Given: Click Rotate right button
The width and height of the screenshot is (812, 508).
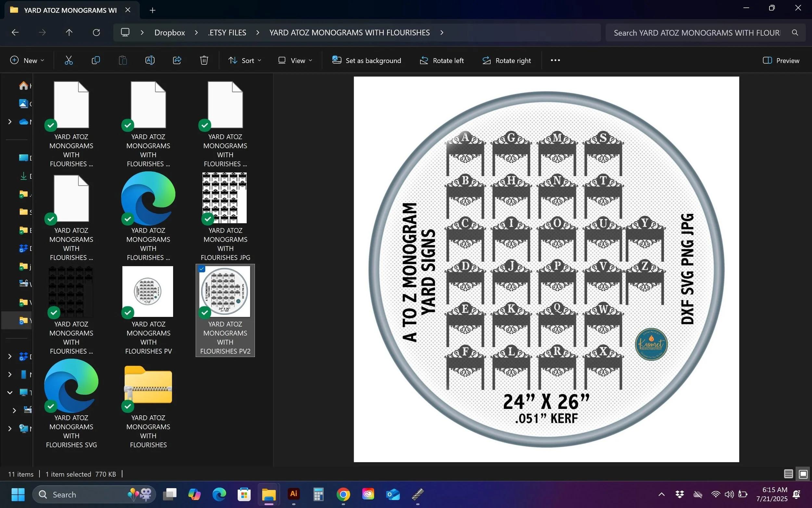Looking at the screenshot, I should pos(507,60).
